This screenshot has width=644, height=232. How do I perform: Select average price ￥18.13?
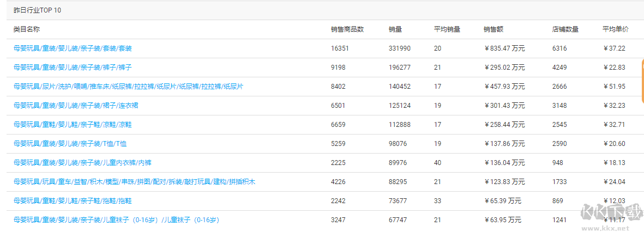click(x=614, y=163)
